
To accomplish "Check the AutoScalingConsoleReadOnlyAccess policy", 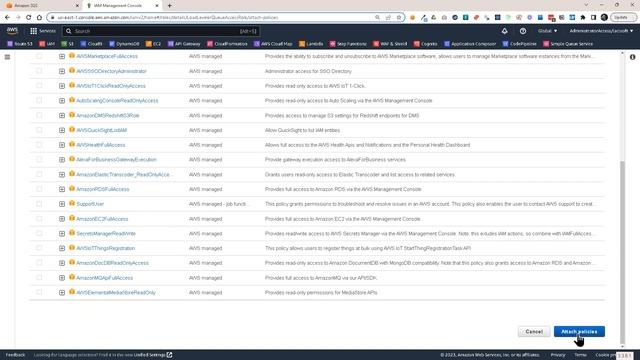I will click(x=39, y=100).
